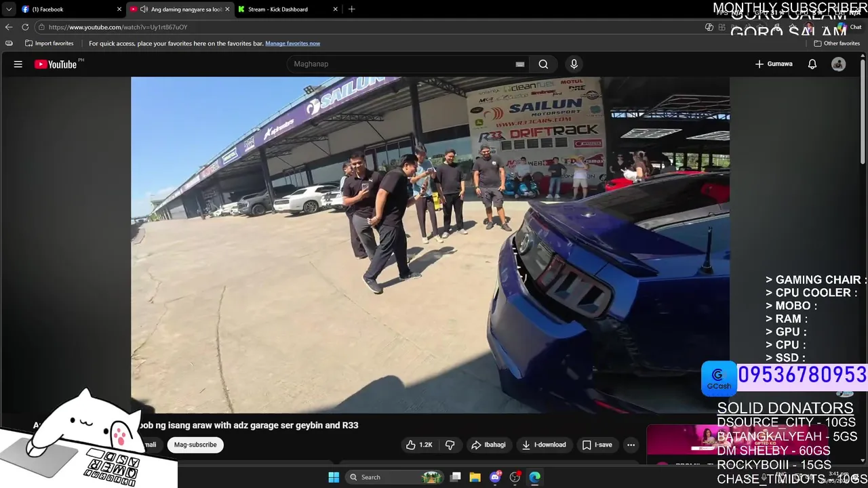Viewport: 868px width, 488px height.
Task: Click the favorites bar toggle icon
Action: 9,43
